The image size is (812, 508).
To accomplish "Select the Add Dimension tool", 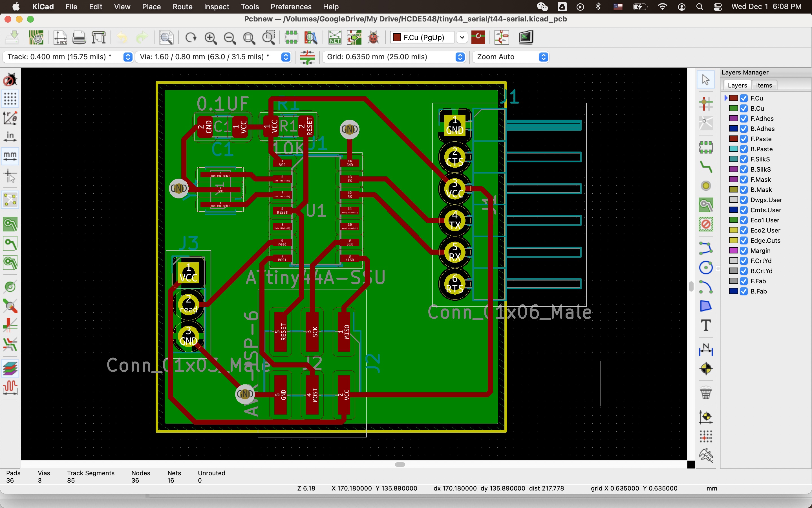I will pos(706,350).
